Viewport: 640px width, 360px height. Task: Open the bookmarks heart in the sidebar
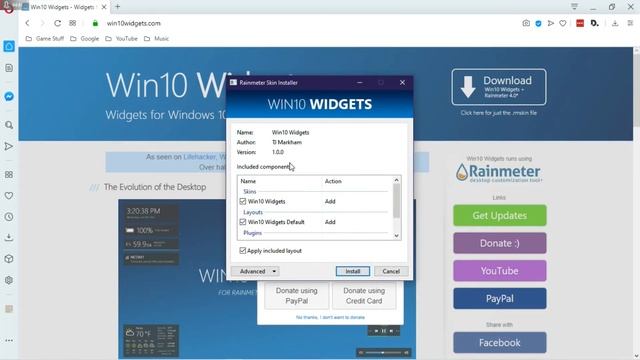9,196
